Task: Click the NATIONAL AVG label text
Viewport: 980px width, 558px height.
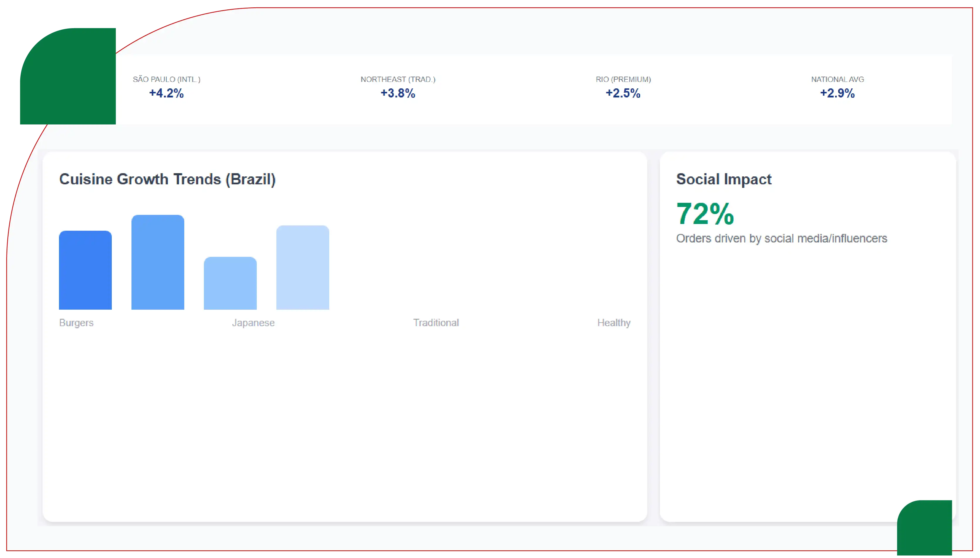Action: coord(837,79)
